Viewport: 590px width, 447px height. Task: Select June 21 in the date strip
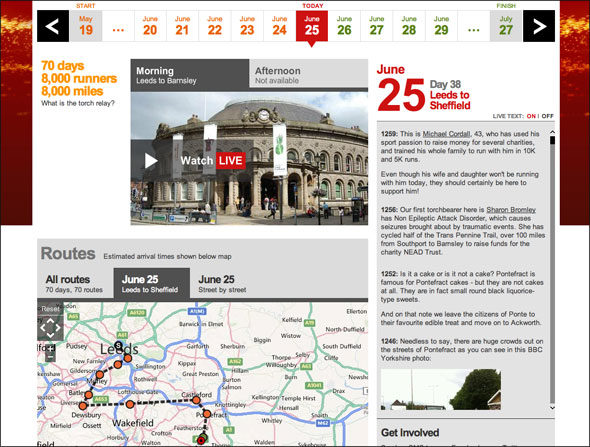182,26
